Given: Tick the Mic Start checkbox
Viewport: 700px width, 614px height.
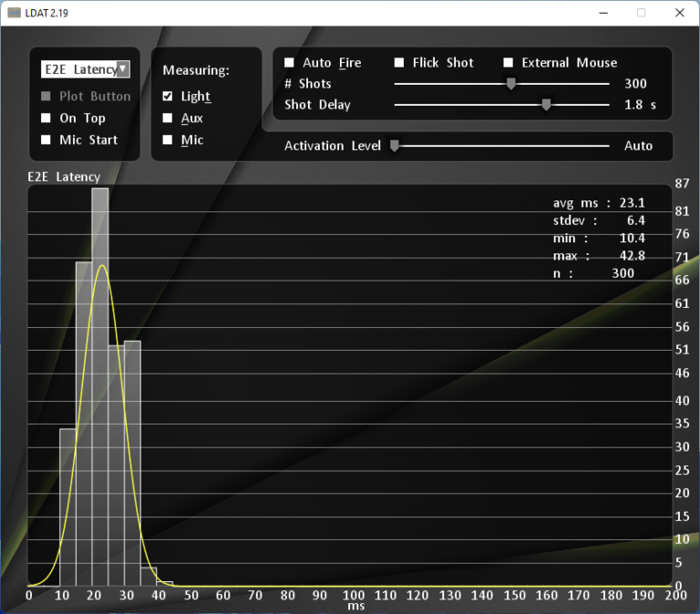Looking at the screenshot, I should pos(46,140).
